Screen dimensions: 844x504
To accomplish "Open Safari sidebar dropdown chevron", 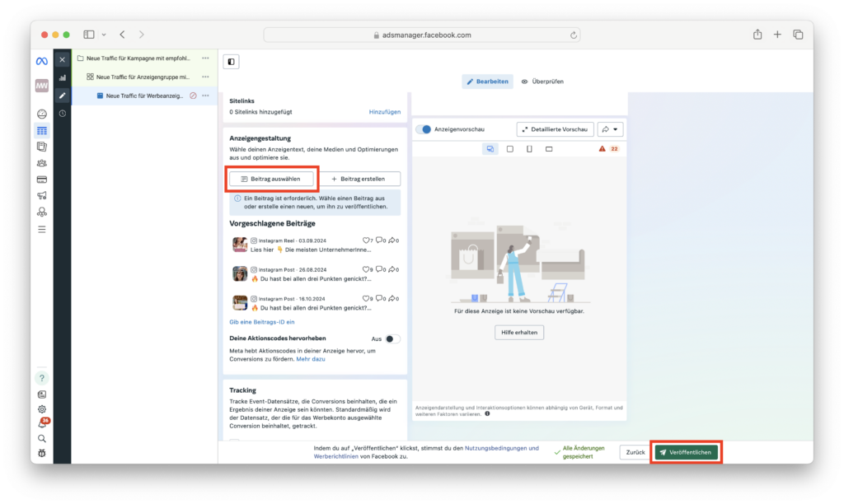I will (x=104, y=35).
